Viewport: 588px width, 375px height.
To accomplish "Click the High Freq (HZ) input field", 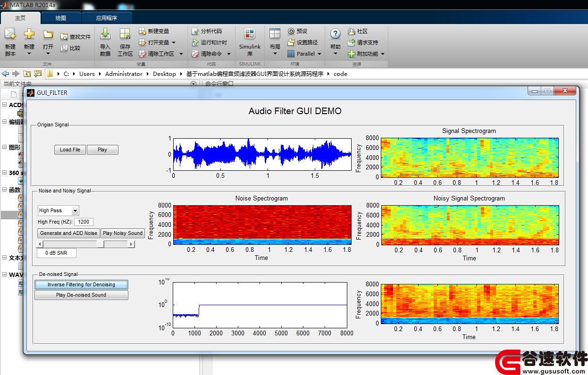I will coord(84,222).
